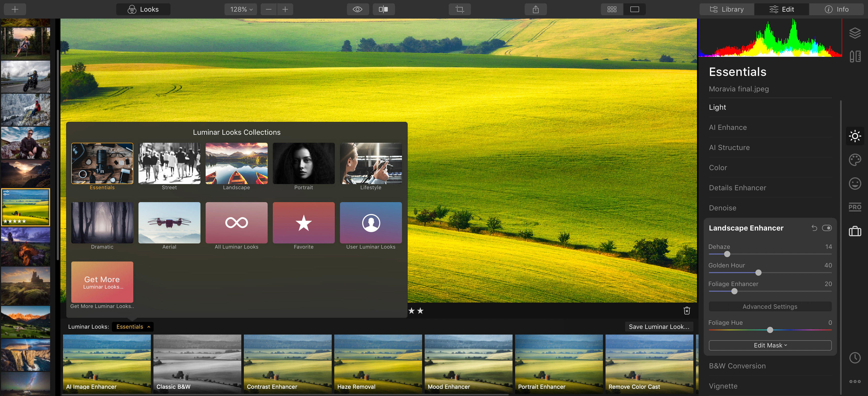Select the Essentials sun icon
Screen dimensions: 868x396
click(855, 136)
